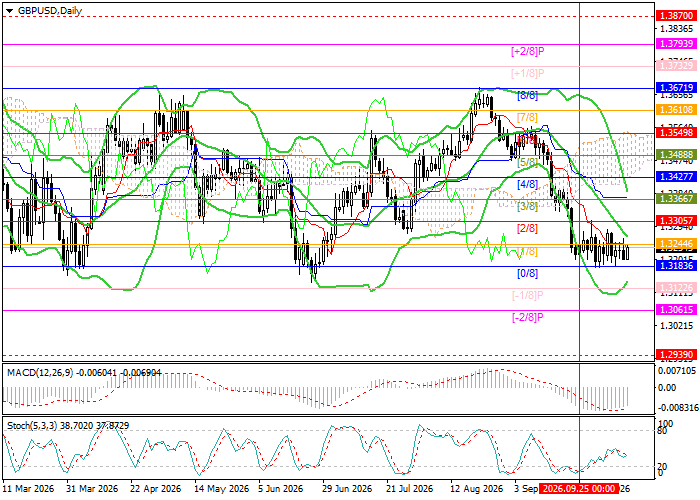Open the GBPUSD chart dropdown triangle
700x500 pixels.
click(9, 11)
